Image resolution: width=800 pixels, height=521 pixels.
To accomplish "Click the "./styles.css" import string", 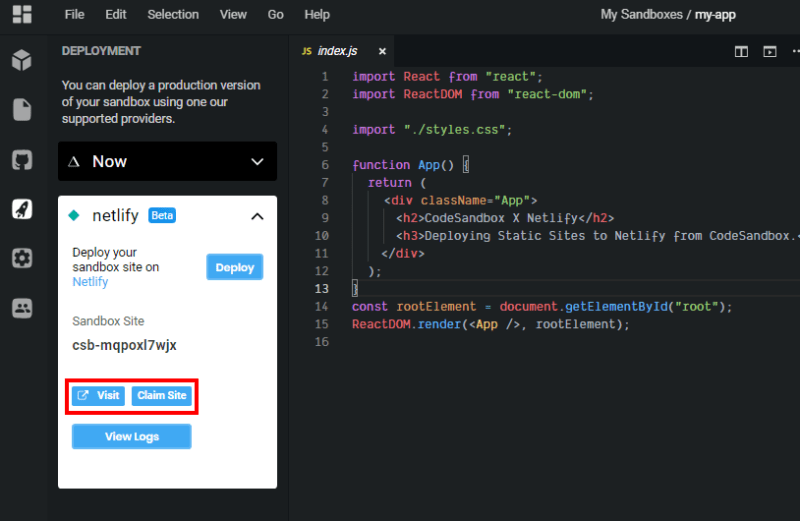I will click(x=454, y=130).
